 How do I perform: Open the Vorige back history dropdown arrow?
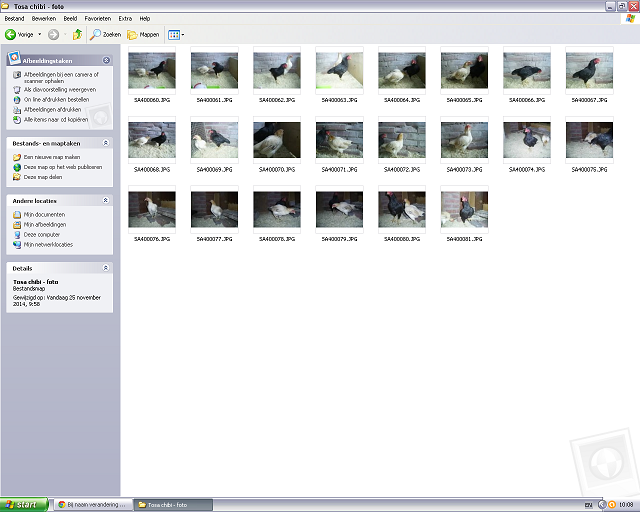[40, 35]
